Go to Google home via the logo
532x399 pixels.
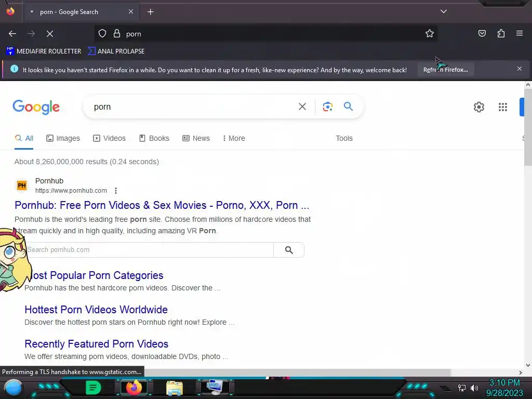[x=36, y=107]
